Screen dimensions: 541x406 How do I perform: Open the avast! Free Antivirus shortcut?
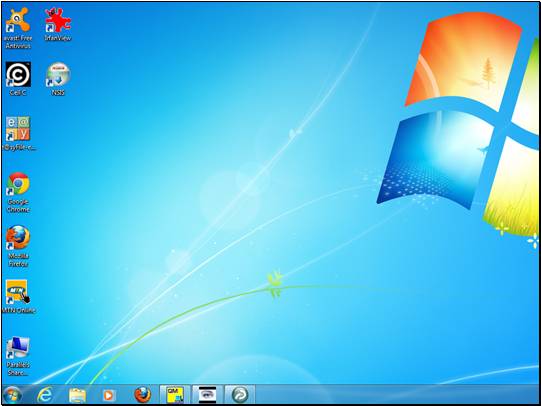click(18, 29)
